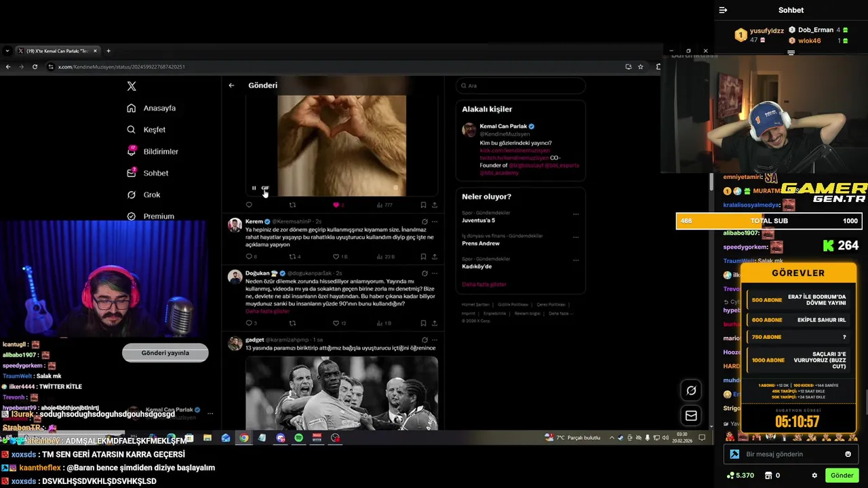Open File Explorer on the taskbar
868x488 pixels.
(x=207, y=438)
